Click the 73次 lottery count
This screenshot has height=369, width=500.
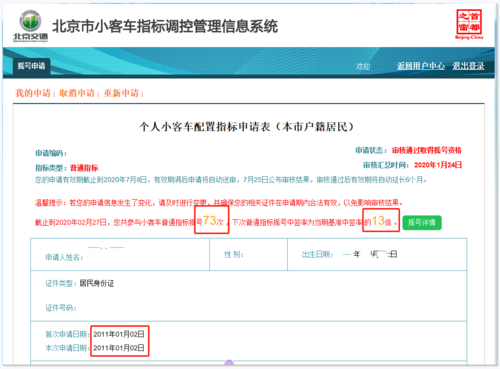[x=213, y=221]
